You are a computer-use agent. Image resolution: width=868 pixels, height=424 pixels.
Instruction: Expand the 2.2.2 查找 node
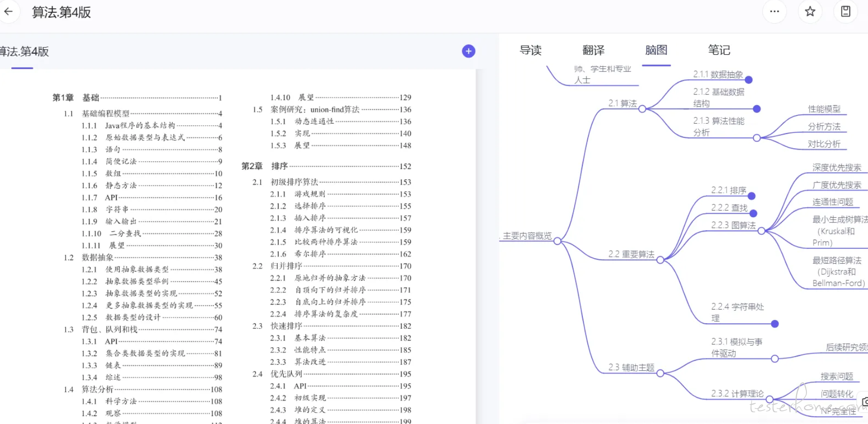[754, 213]
